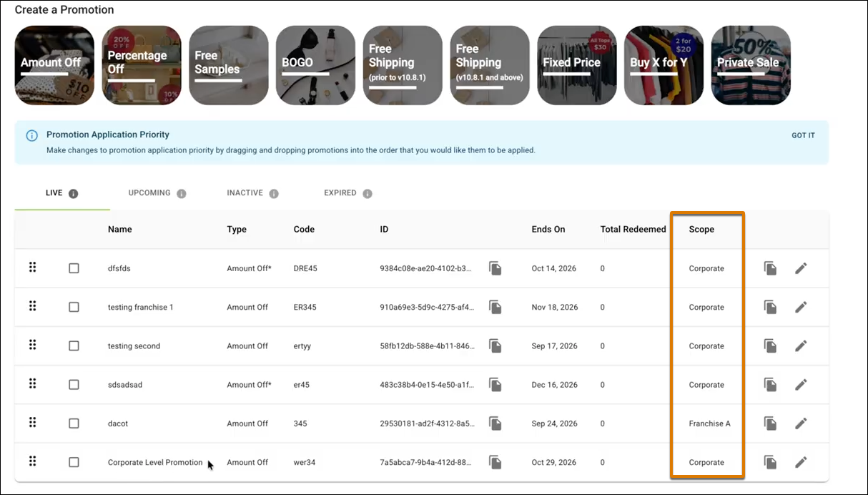Viewport: 868px width, 495px height.
Task: Copy ID of the testing second promotion
Action: tap(495, 345)
